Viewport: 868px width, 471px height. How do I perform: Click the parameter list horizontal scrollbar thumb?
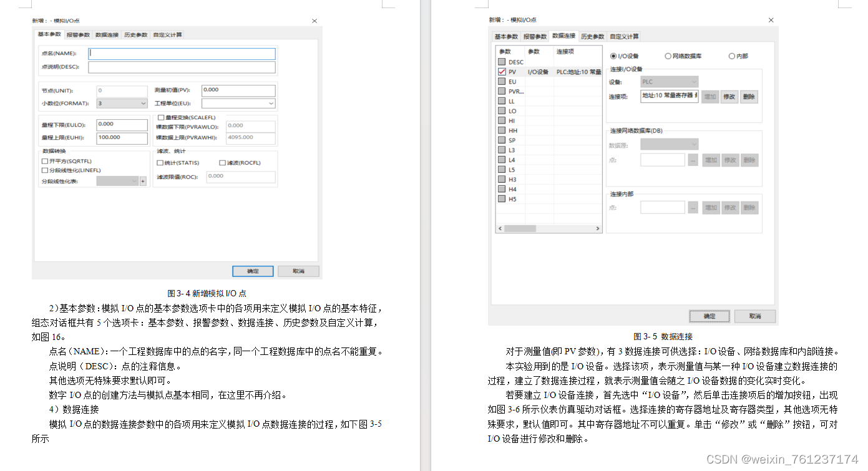519,229
